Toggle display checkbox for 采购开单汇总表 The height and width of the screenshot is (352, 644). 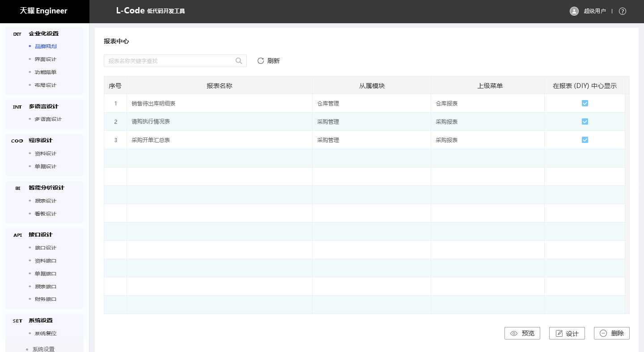pos(585,140)
